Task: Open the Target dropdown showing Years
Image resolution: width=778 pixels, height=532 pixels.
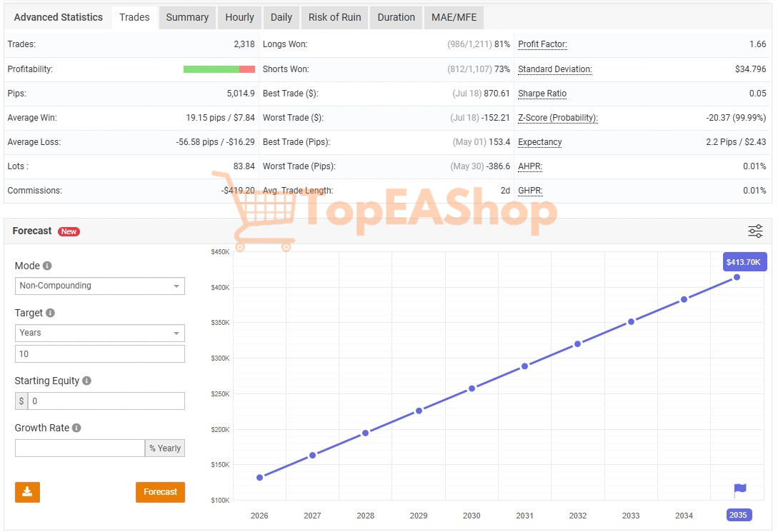Action: [99, 333]
